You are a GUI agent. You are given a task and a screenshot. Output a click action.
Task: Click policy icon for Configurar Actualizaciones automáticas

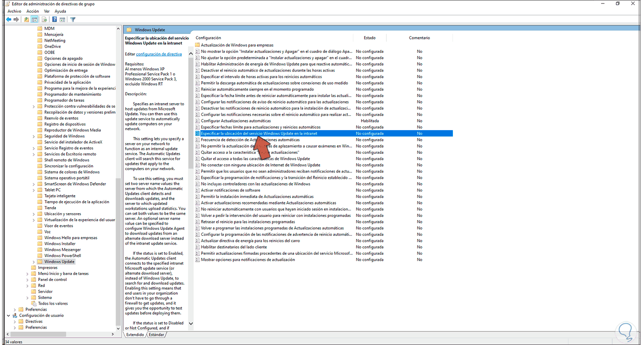[197, 121]
